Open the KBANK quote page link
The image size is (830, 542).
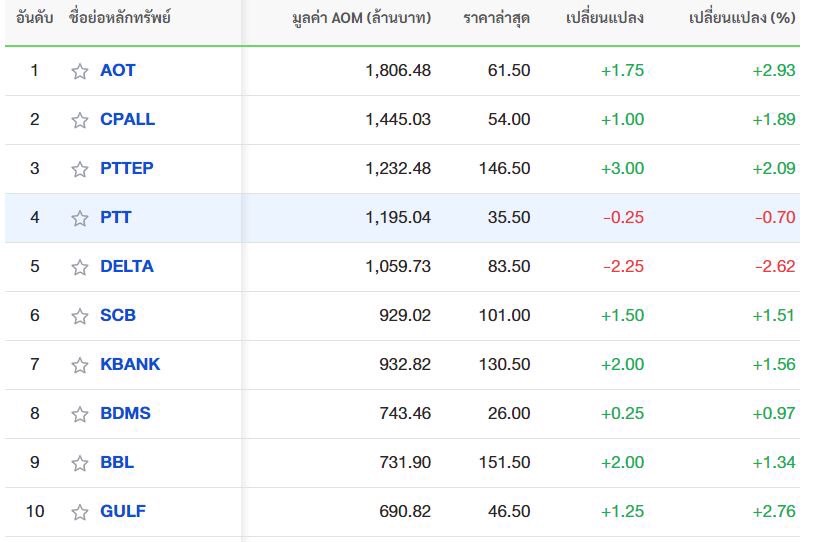coord(130,364)
